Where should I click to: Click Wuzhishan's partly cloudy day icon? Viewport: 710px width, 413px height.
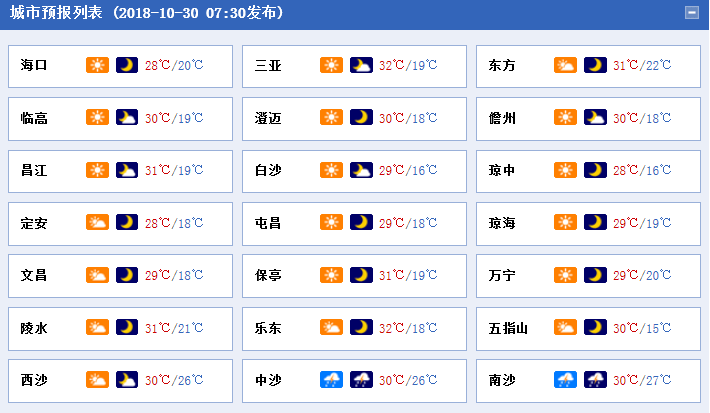click(565, 327)
